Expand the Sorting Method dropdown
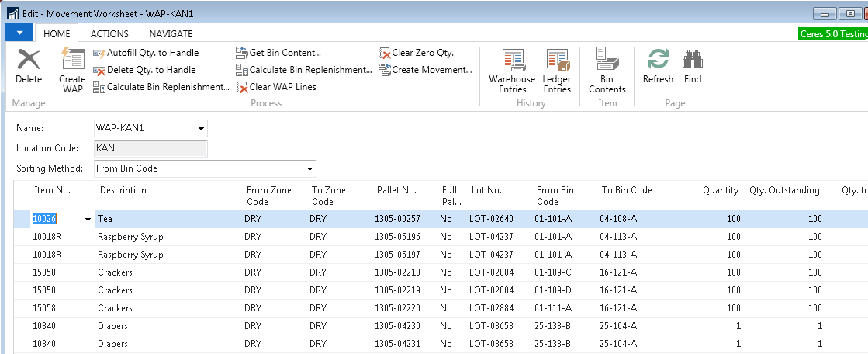This screenshot has height=354, width=868. pos(310,168)
